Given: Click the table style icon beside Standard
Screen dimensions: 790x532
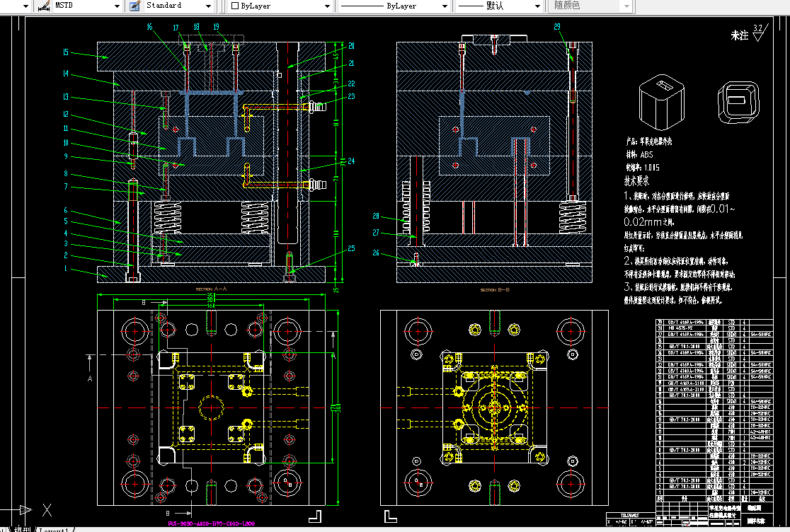Looking at the screenshot, I should coord(134,6).
